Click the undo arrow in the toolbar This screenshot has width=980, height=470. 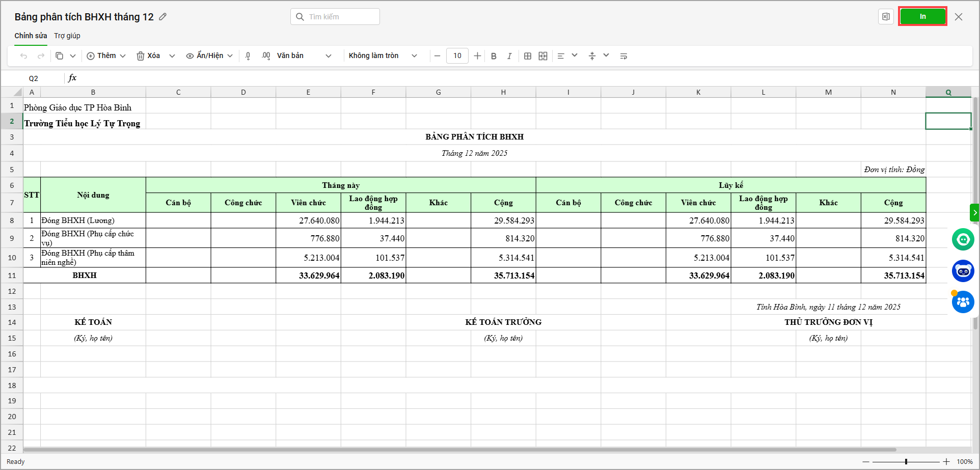23,56
